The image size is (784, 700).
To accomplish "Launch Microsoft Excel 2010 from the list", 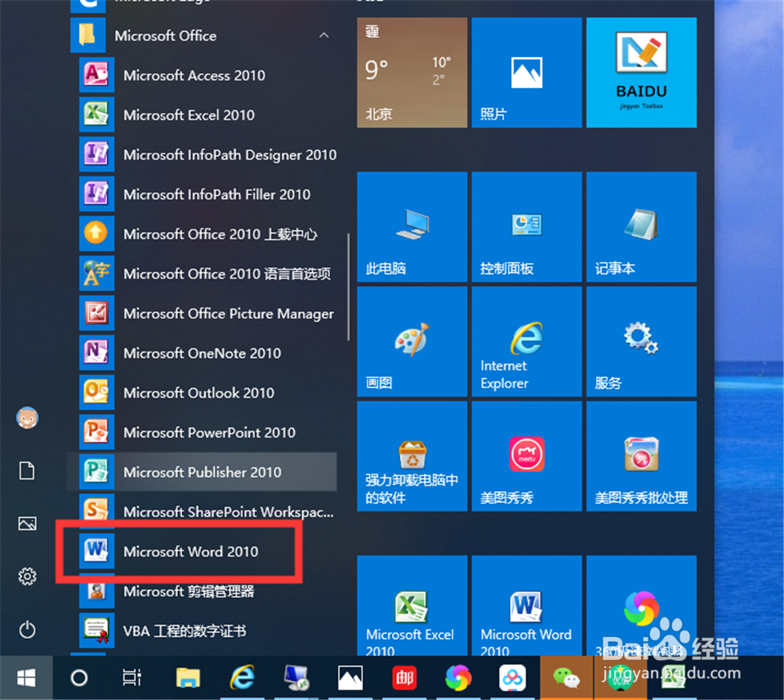I will click(203, 115).
